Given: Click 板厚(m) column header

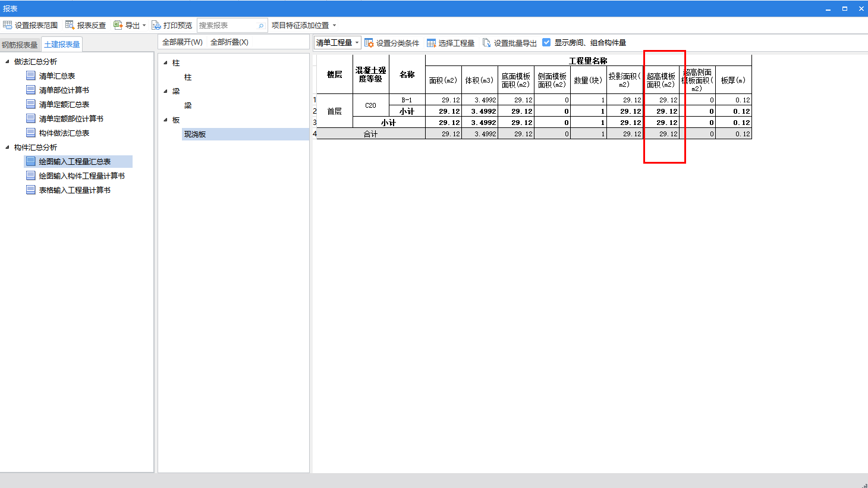Looking at the screenshot, I should (x=733, y=80).
